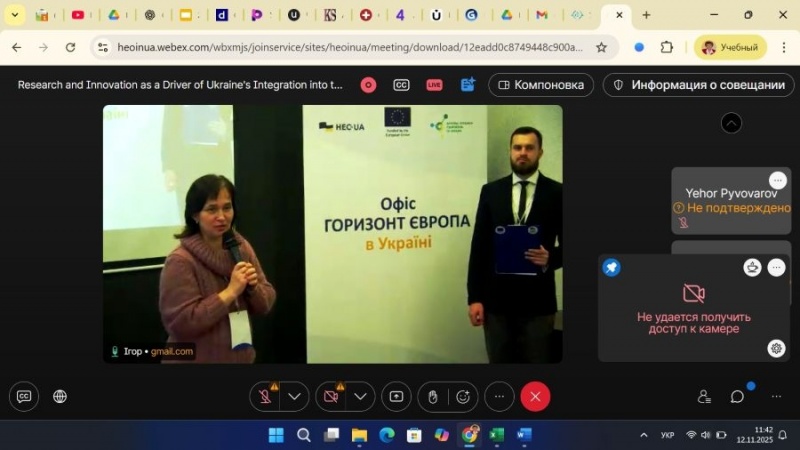Click the share content icon
This screenshot has width=800, height=450.
tap(396, 396)
